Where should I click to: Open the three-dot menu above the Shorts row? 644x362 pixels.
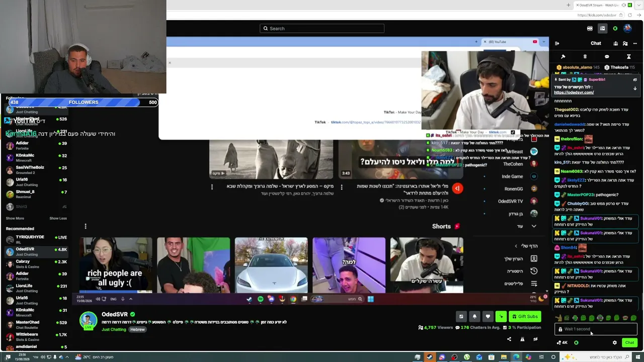[86, 226]
